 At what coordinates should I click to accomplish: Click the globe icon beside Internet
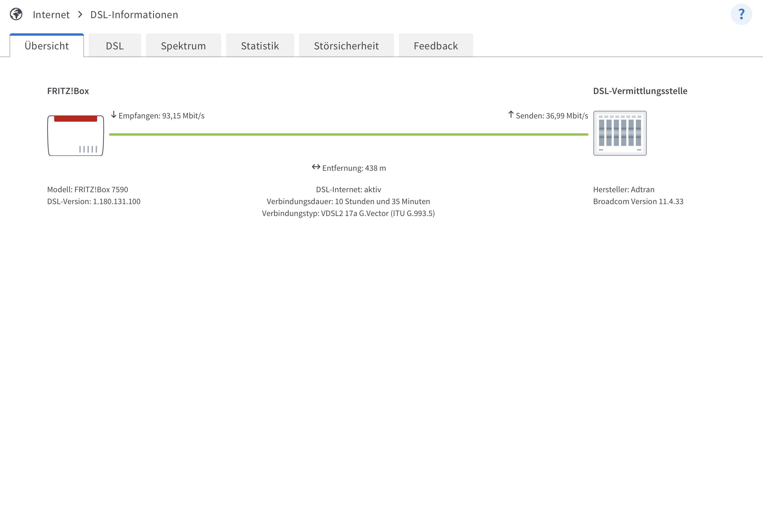click(x=16, y=14)
